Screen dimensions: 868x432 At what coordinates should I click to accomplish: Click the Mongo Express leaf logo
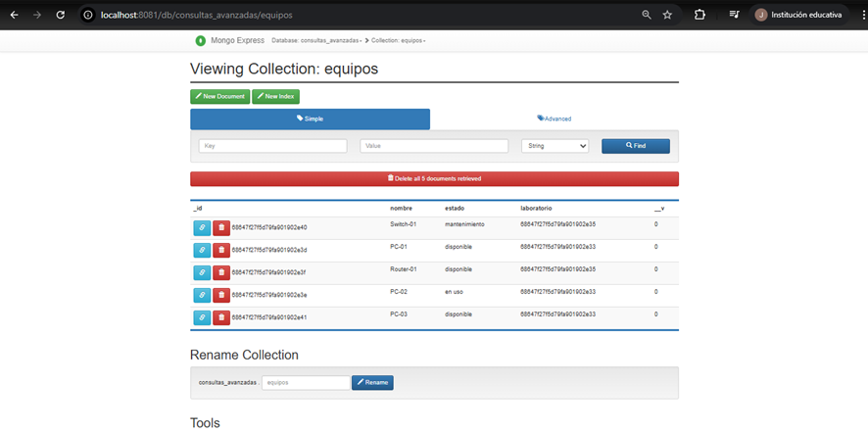(200, 40)
